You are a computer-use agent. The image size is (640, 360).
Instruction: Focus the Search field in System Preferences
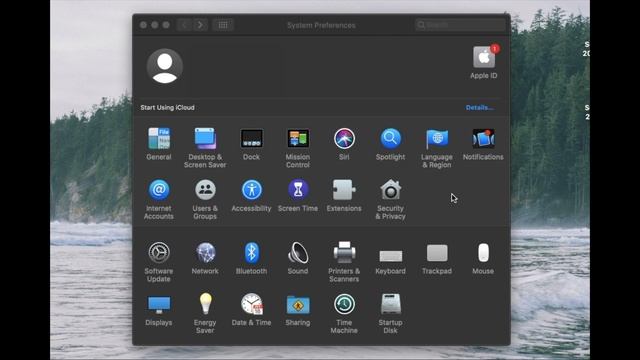click(460, 25)
